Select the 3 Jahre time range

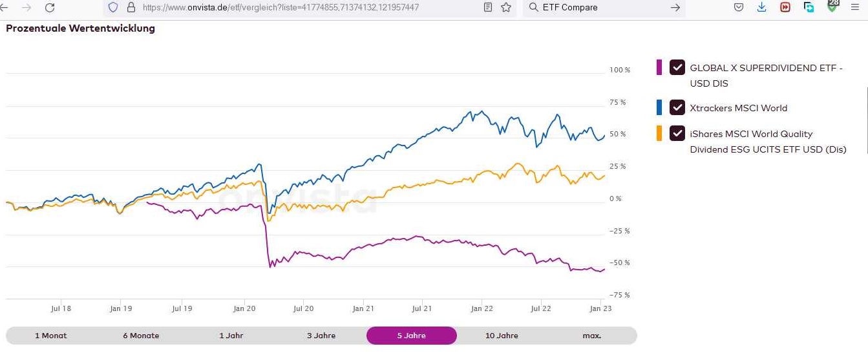pos(321,336)
